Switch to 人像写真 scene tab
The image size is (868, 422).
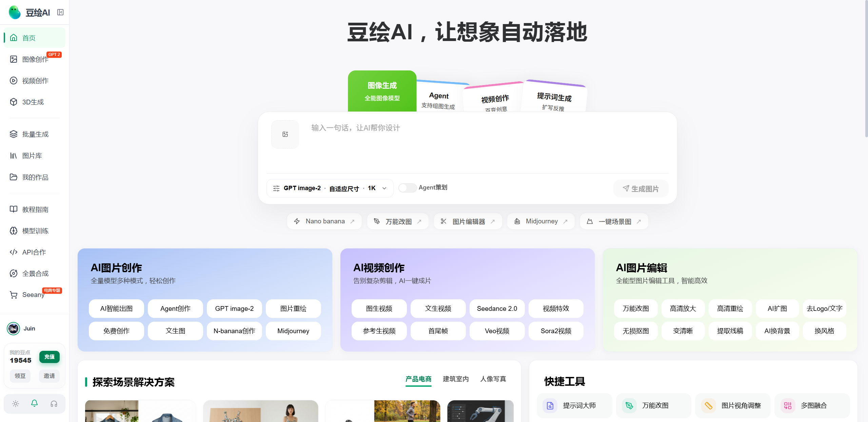pos(493,379)
